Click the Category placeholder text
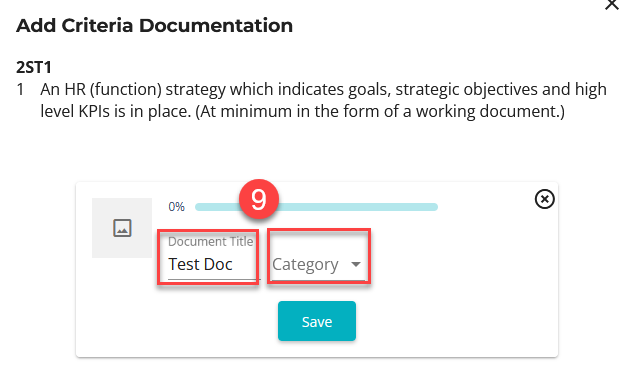The width and height of the screenshot is (627, 374). tap(306, 264)
